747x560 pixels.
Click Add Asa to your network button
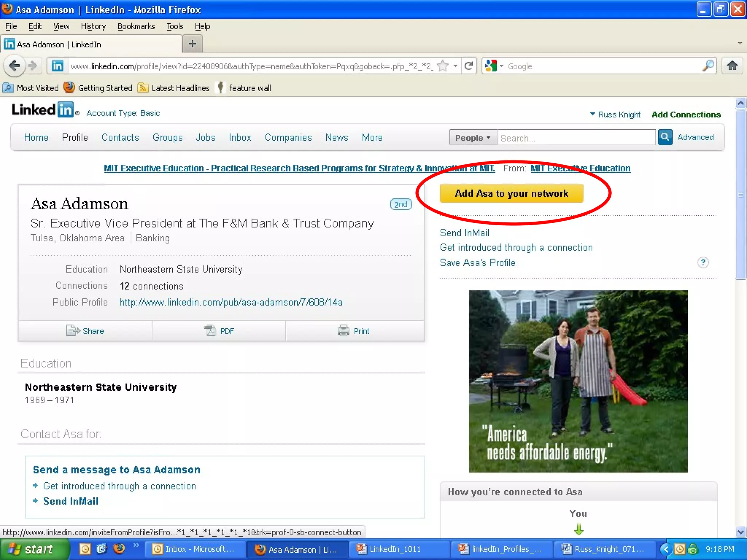pos(511,193)
